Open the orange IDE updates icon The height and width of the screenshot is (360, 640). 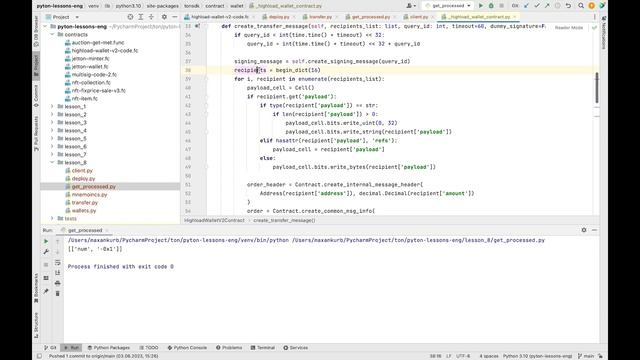coord(591,6)
